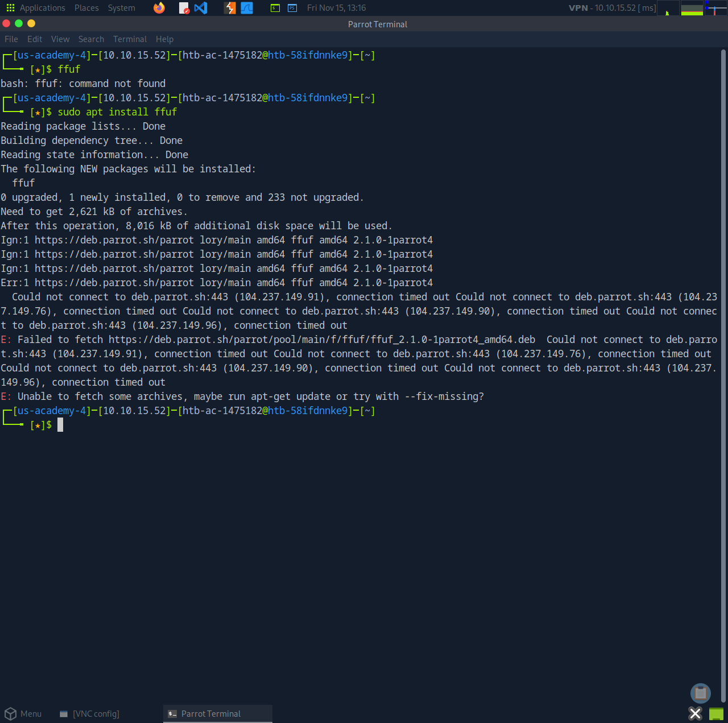This screenshot has height=723, width=728.
Task: Open the Search menu in terminal
Action: pyautogui.click(x=91, y=39)
